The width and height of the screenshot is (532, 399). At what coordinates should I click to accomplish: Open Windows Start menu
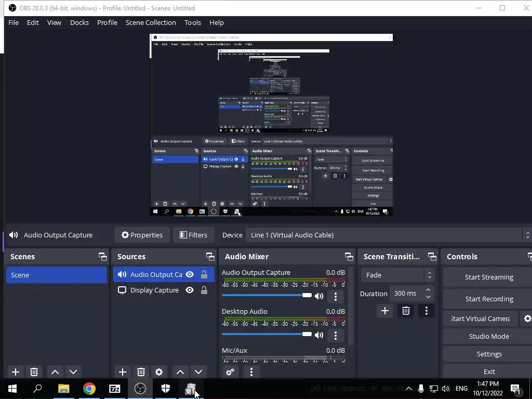(x=12, y=389)
